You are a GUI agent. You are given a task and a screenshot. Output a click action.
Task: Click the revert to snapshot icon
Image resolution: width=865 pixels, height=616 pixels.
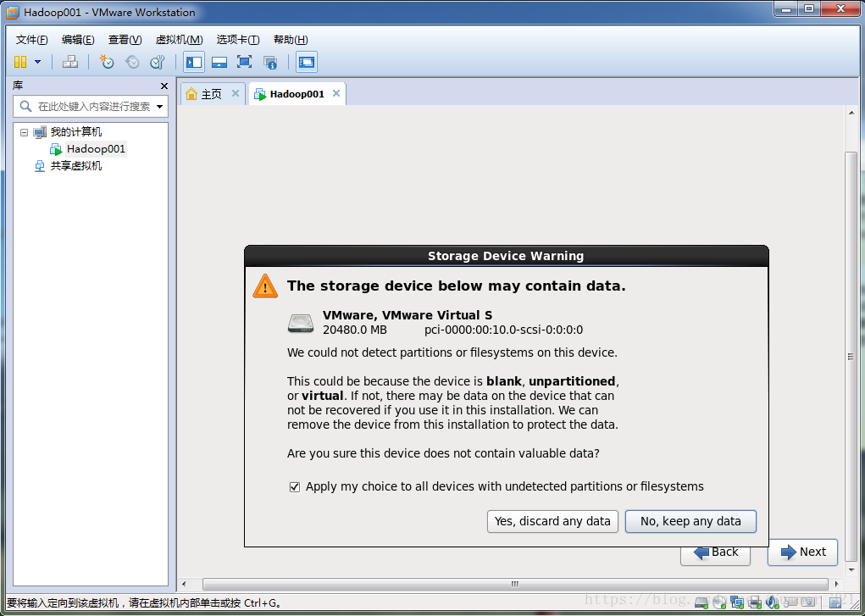pos(132,62)
